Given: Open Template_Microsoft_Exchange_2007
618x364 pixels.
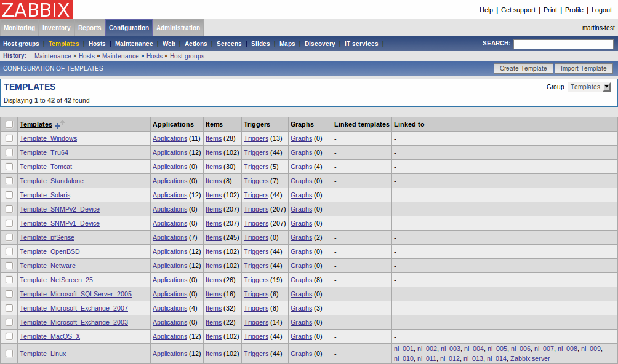Looking at the screenshot, I should tap(74, 308).
